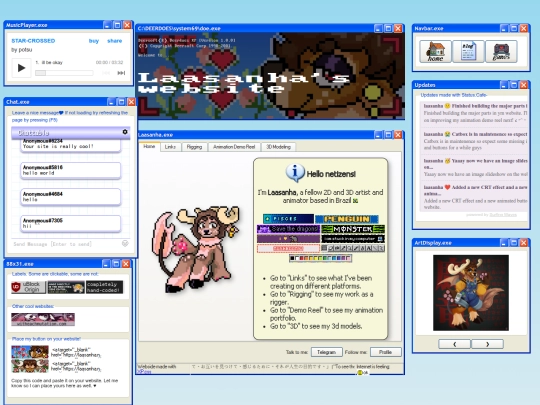Open the emoji picker in chat
The image size is (540, 405).
pyautogui.click(x=125, y=243)
